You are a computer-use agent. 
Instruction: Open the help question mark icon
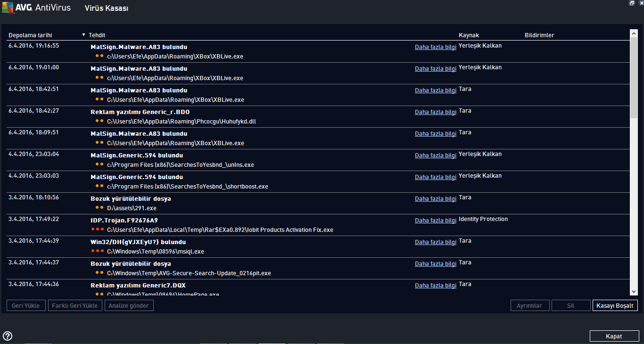pos(8,336)
